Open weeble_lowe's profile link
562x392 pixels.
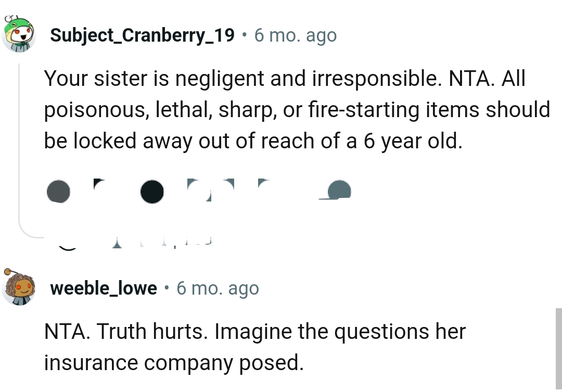tap(104, 288)
